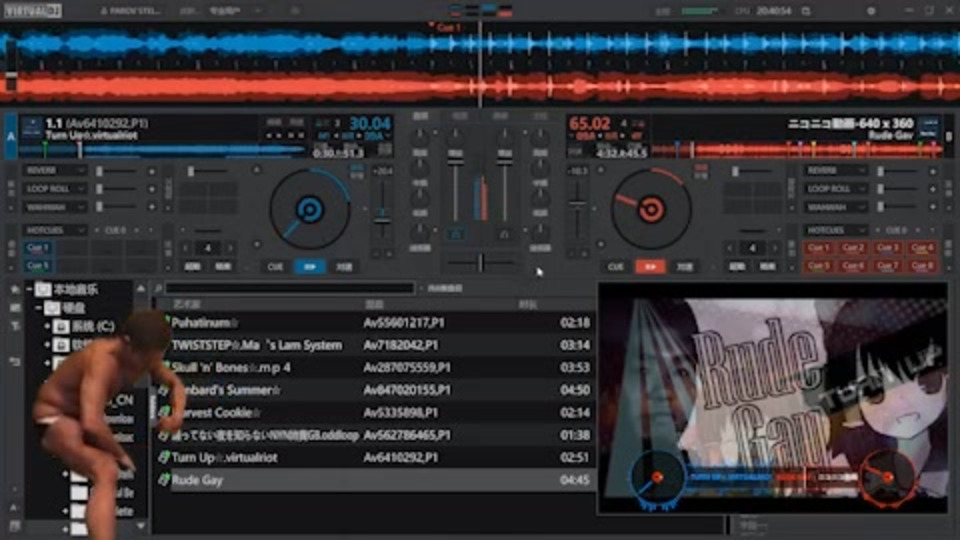Open the left deck LOOP ROLL effect dropdown
The width and height of the screenshot is (960, 540).
click(x=54, y=189)
